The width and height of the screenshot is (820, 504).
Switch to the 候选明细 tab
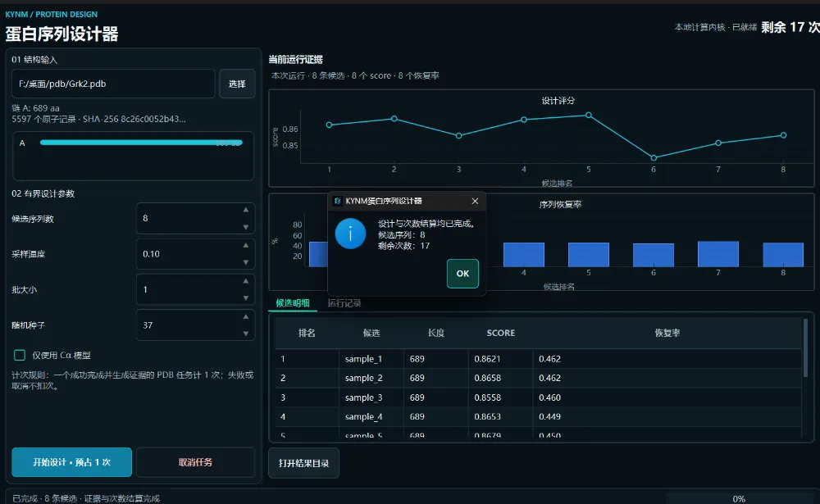(x=293, y=303)
